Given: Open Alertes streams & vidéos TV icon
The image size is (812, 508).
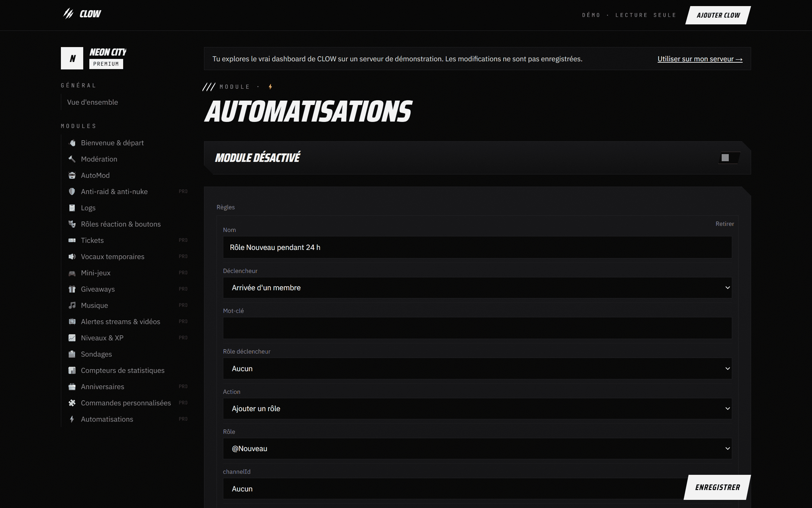Looking at the screenshot, I should click(x=72, y=322).
